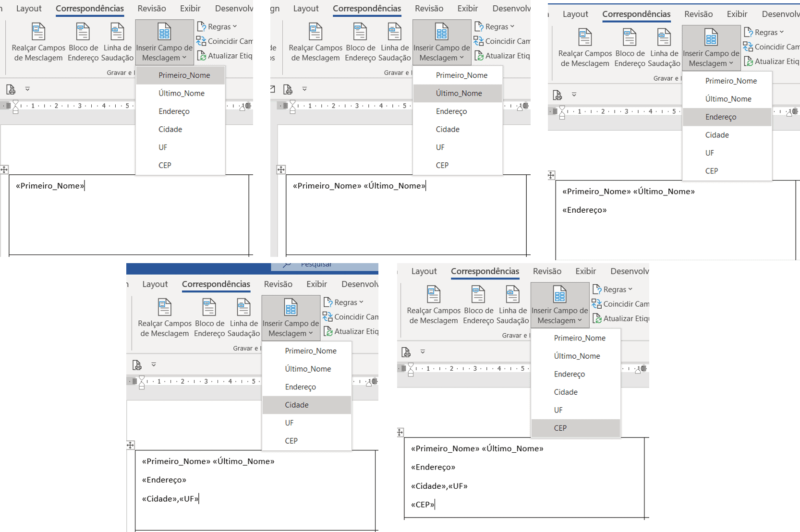Click Bloco de Endereço in the CEP-highlighted panel
Screen dimensions: 800x532
click(x=478, y=305)
